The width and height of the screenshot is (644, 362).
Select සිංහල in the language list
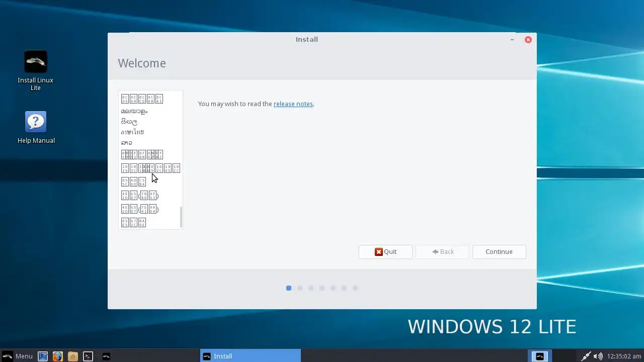coord(149,122)
